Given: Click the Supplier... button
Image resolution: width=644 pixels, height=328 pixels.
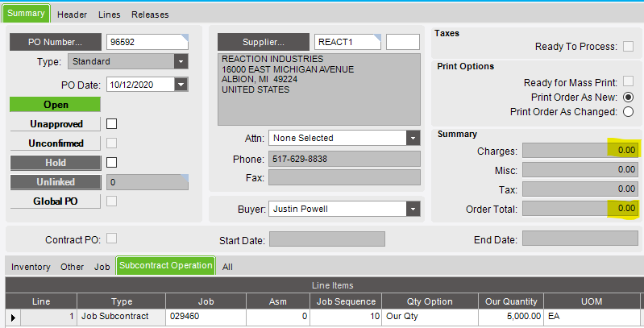Looking at the screenshot, I should (x=264, y=42).
